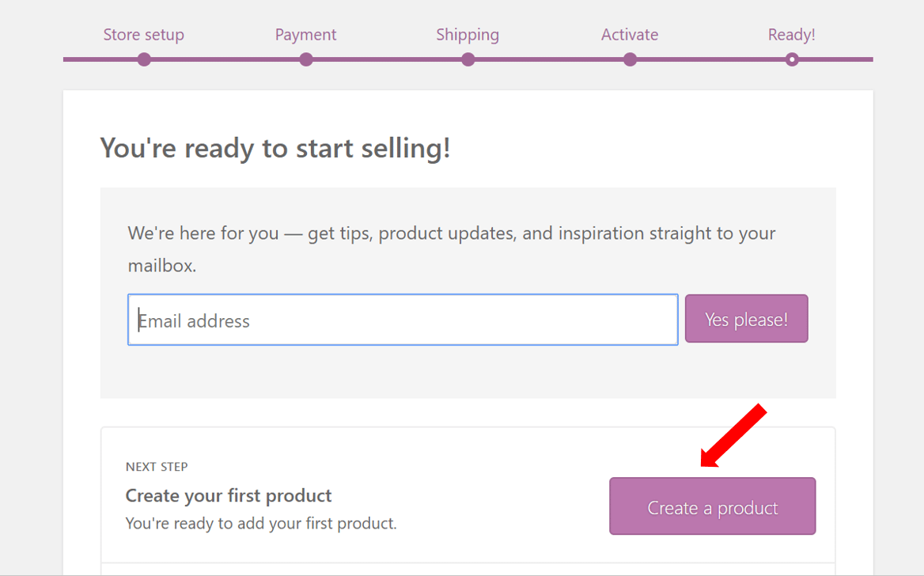Click the progress bar between Payment and Shipping
Screen dimensions: 924x576
pos(387,59)
